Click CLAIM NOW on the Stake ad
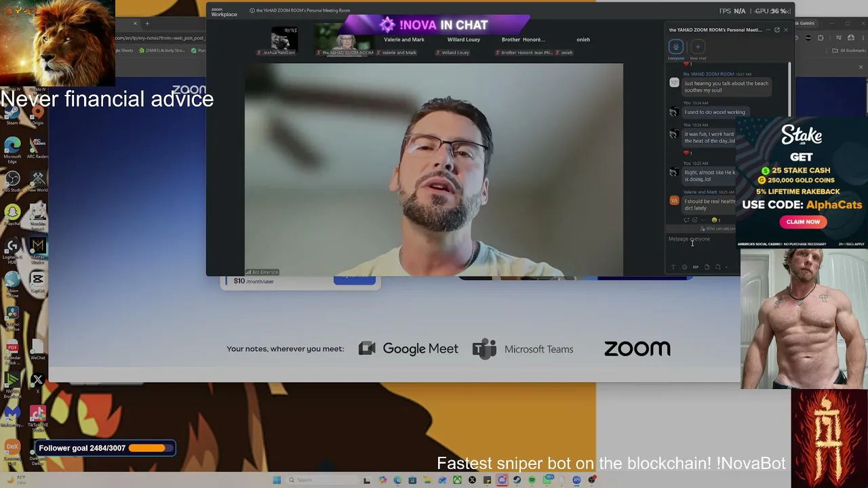The height and width of the screenshot is (488, 868). point(803,222)
